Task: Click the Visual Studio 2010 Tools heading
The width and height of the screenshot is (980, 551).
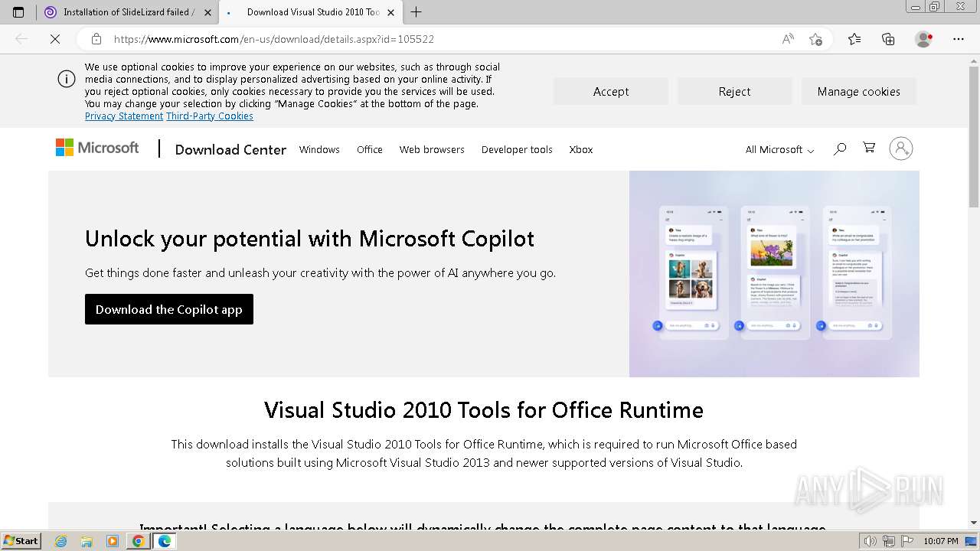Action: tap(484, 410)
